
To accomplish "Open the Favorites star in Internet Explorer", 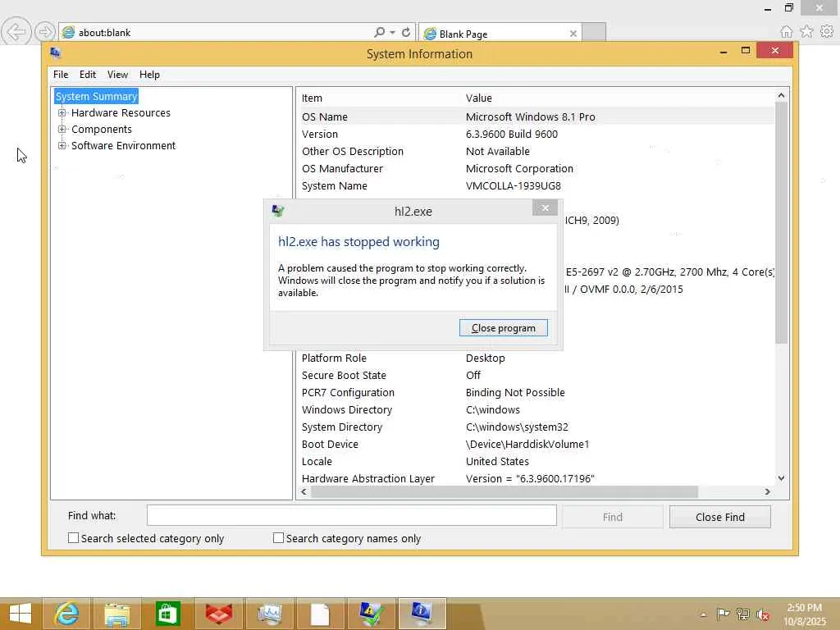I will click(806, 32).
